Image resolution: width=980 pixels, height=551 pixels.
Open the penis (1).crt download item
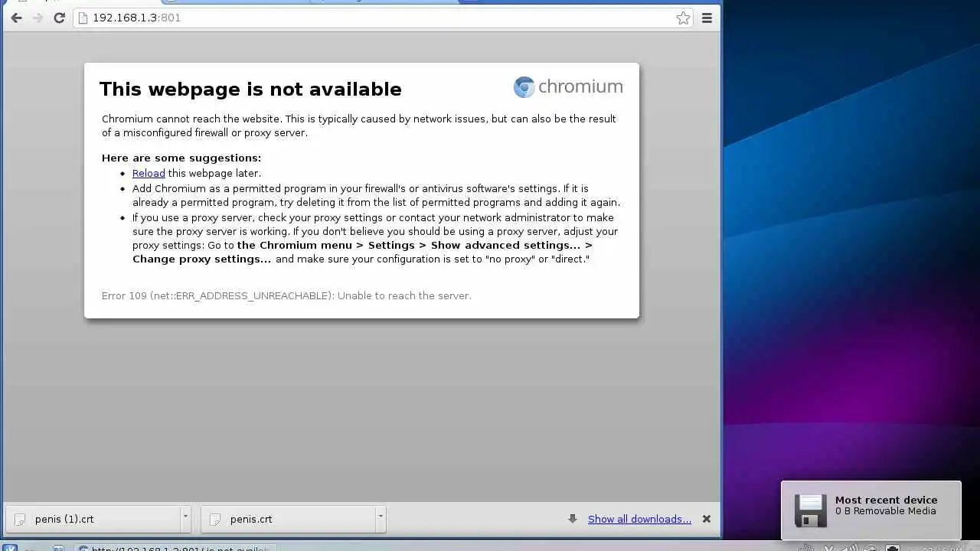[x=93, y=519]
